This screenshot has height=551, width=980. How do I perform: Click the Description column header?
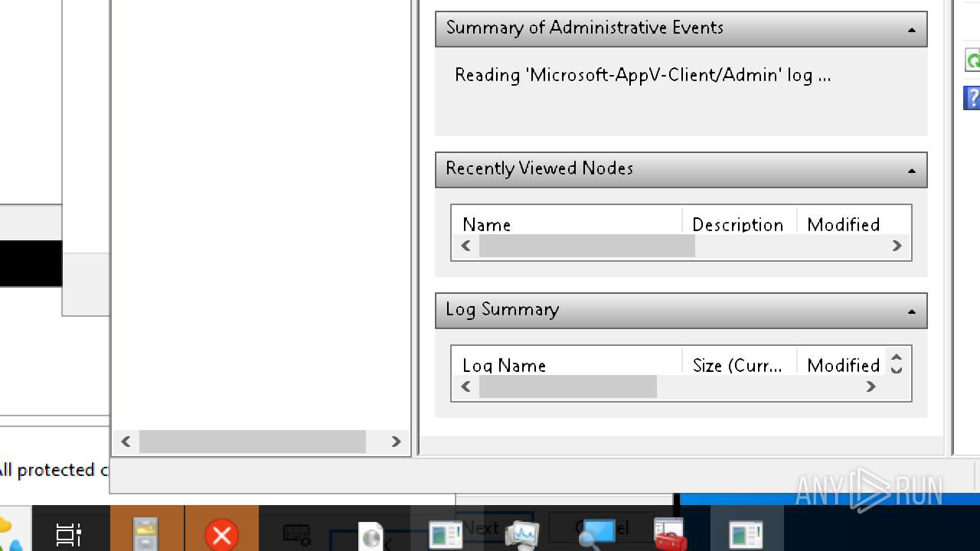pos(740,223)
